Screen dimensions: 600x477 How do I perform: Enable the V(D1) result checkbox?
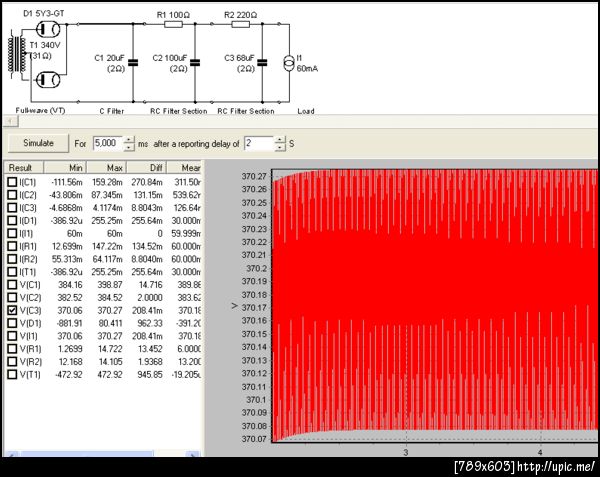12,323
